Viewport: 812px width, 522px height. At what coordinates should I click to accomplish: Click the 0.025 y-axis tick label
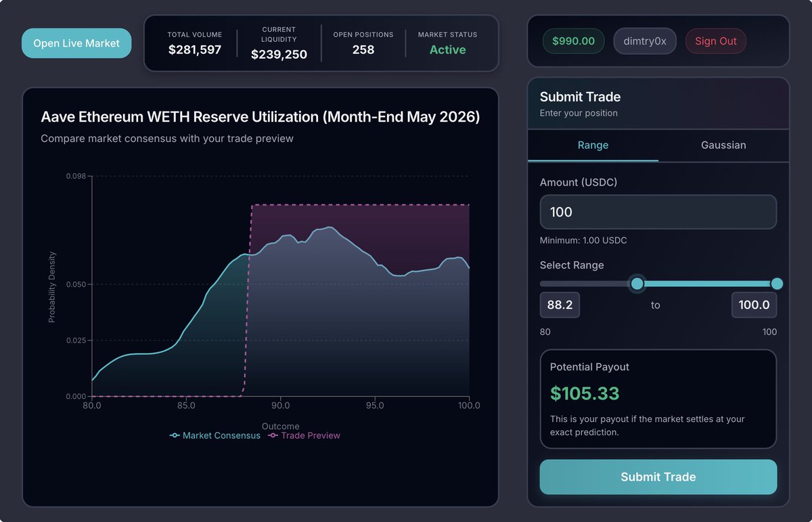click(x=75, y=340)
